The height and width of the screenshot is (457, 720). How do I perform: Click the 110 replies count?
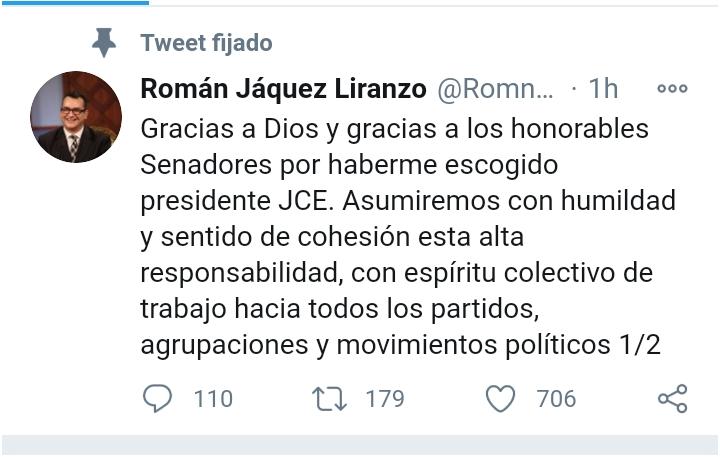[213, 398]
